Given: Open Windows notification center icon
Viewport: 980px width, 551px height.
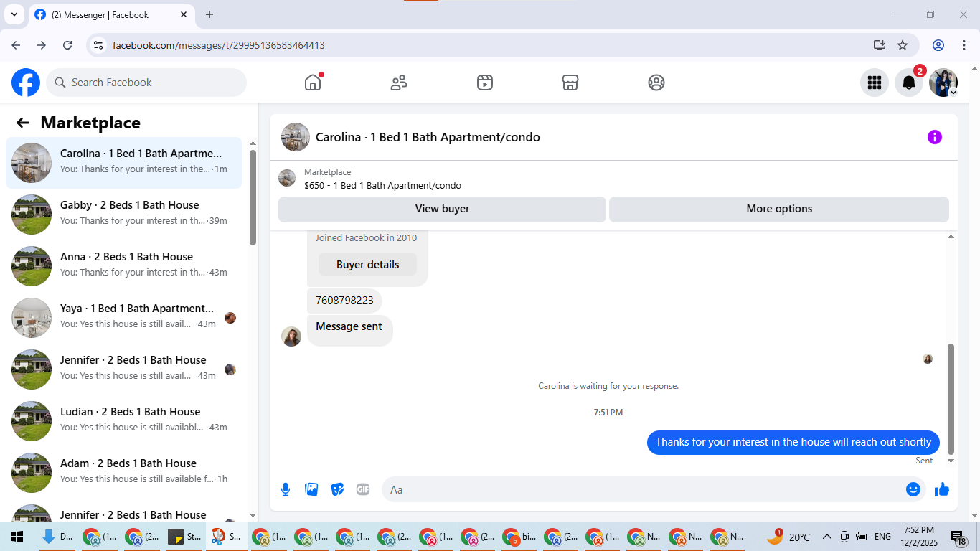Looking at the screenshot, I should click(958, 537).
